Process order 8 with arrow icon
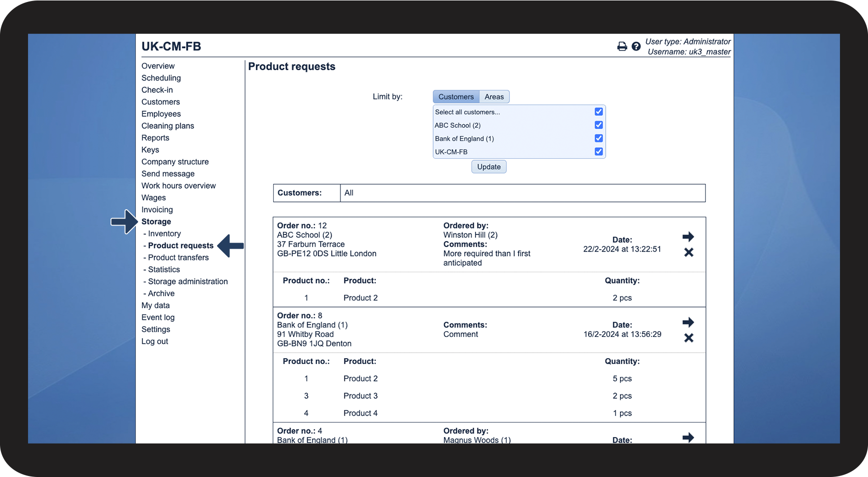868x477 pixels. 688,322
